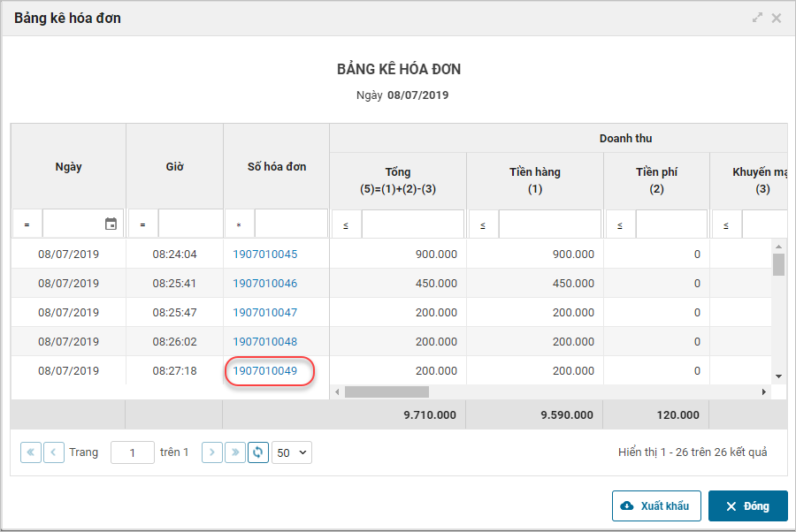This screenshot has height=532, width=796.
Task: Click the Tiền hàng (1) column header
Action: 535,180
